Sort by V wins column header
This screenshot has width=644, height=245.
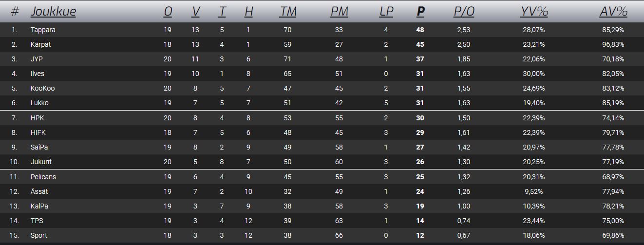click(196, 11)
